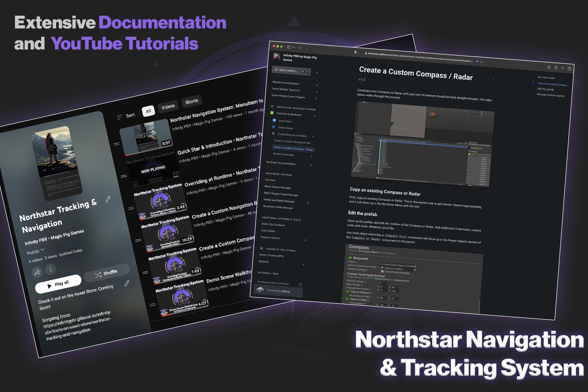Collapse the Customizing & Overriding chevron
Screen dimensions: 588x392
[x=313, y=136]
